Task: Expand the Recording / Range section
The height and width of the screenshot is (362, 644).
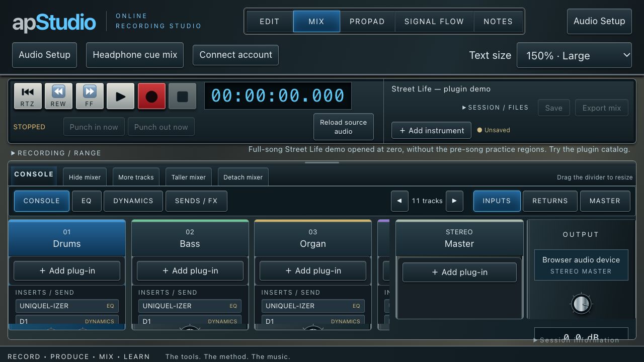Action: pos(56,153)
